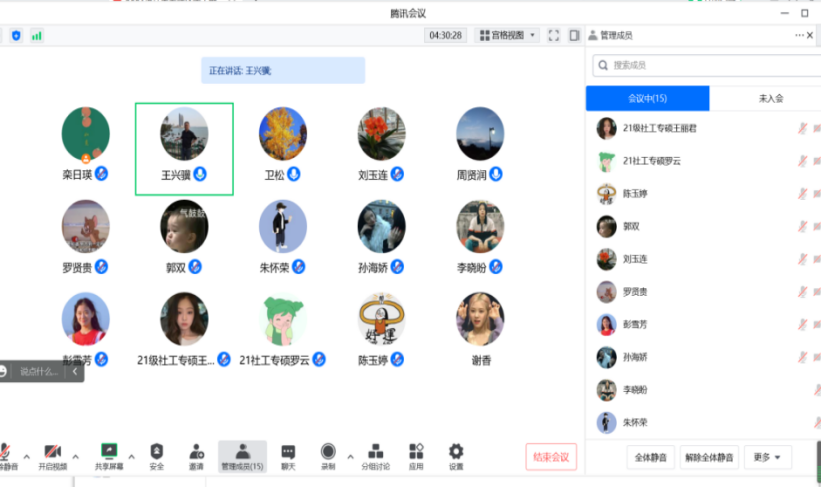
Task: Toggle the member side panel icon
Action: coord(574,35)
